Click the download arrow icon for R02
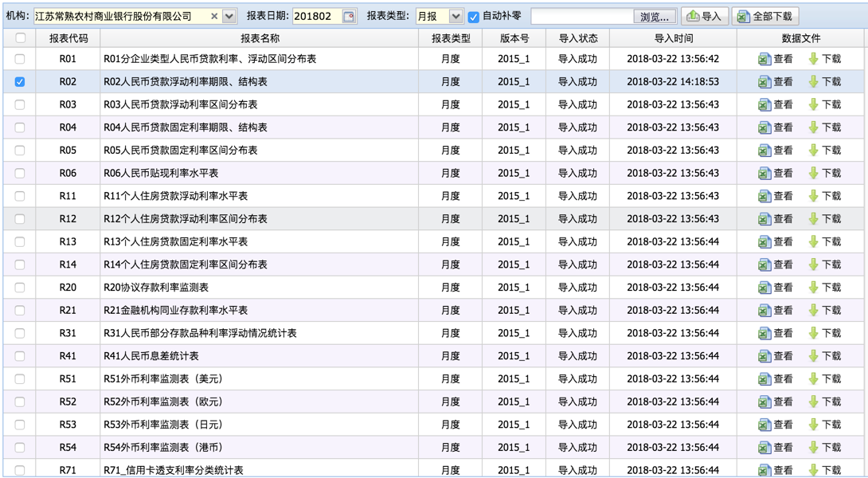The width and height of the screenshot is (868, 478). (813, 81)
